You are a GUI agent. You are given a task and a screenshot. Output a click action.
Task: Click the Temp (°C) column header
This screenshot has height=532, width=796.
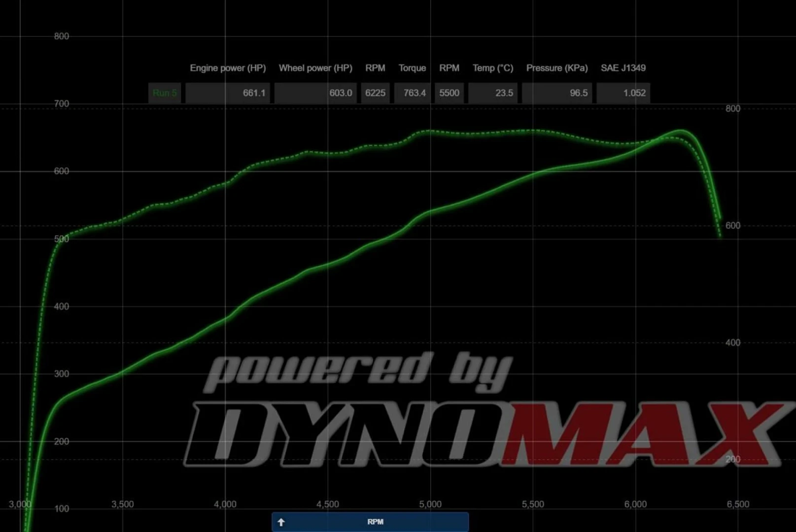point(493,68)
